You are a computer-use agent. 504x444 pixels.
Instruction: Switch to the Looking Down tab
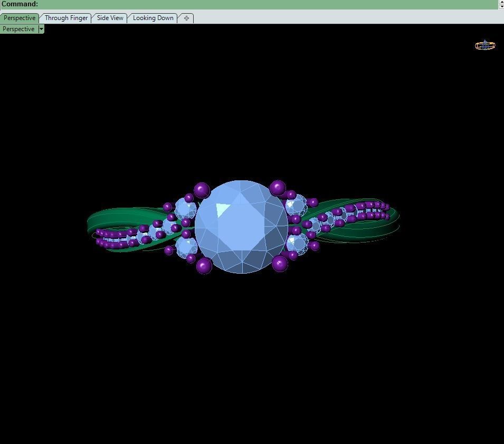153,18
